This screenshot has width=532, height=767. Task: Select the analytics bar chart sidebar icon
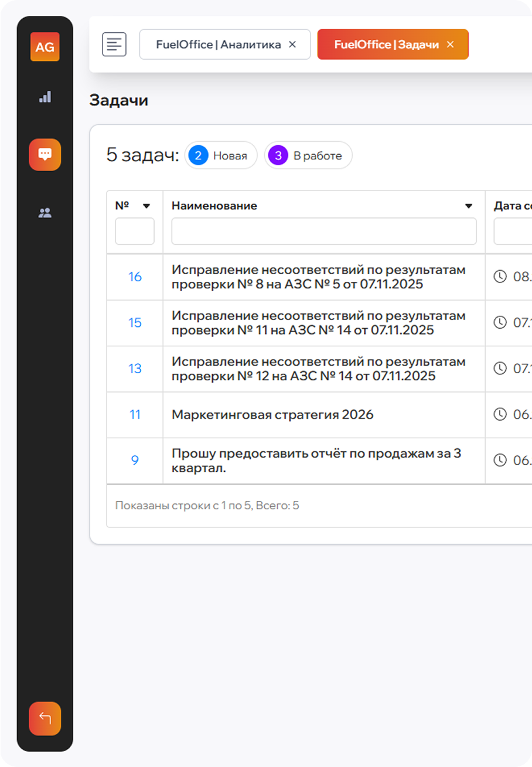pos(45,97)
